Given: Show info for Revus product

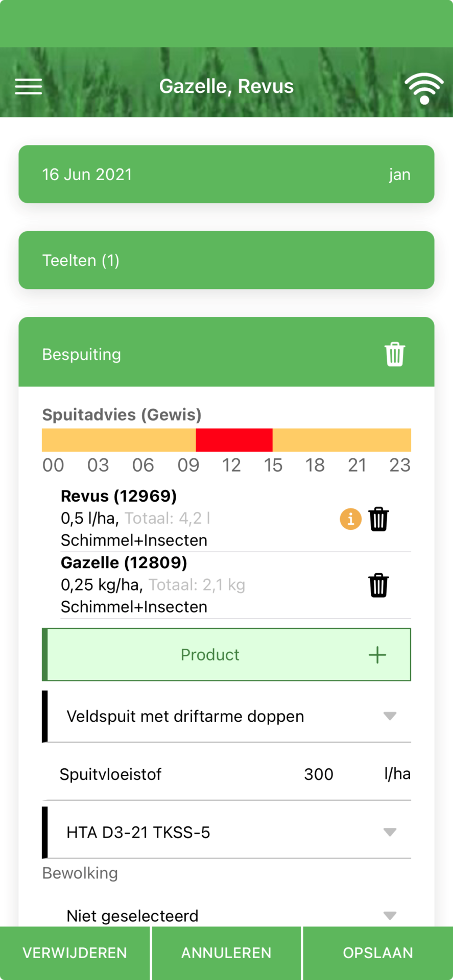Looking at the screenshot, I should (350, 519).
